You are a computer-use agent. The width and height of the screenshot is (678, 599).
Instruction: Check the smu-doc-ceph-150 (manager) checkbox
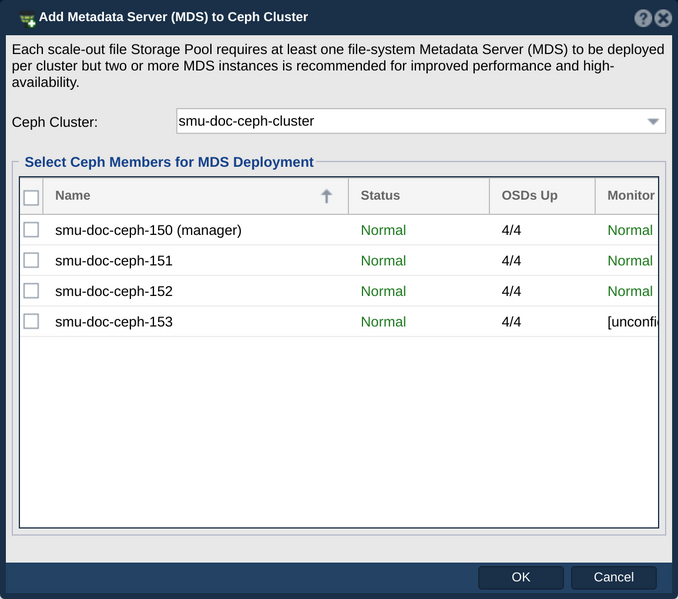pyautogui.click(x=31, y=230)
